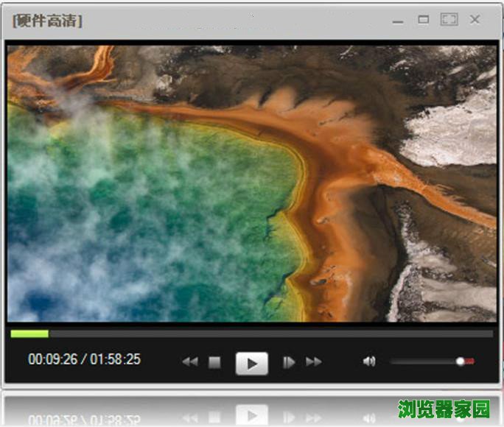Click the rewind double-arrow icon
This screenshot has height=427, width=504.
point(190,362)
